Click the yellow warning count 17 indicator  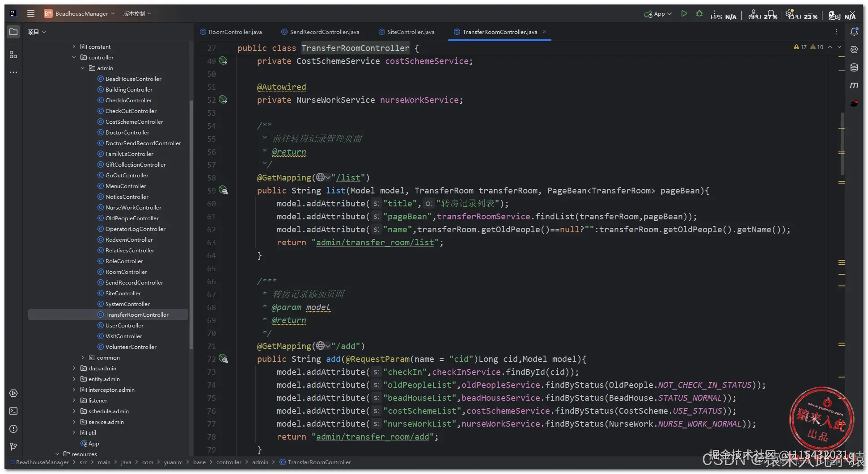pyautogui.click(x=800, y=47)
